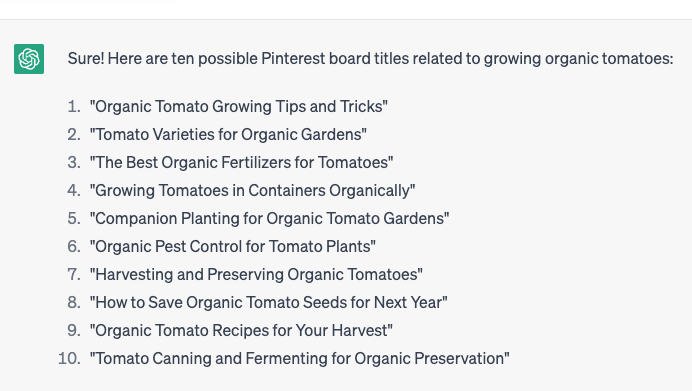The height and width of the screenshot is (391, 692).
Task: Click "The Best Organic Fertilizers for Tomatoes" text
Action: [241, 162]
